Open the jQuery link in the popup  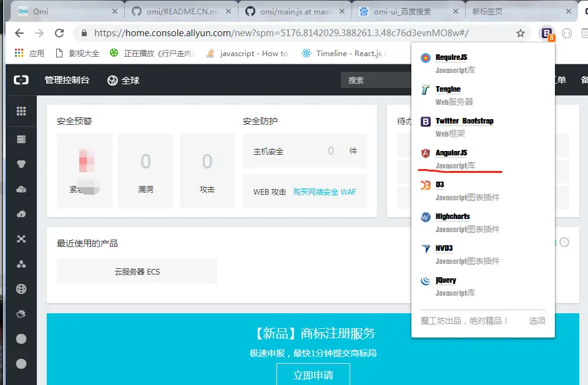point(446,280)
